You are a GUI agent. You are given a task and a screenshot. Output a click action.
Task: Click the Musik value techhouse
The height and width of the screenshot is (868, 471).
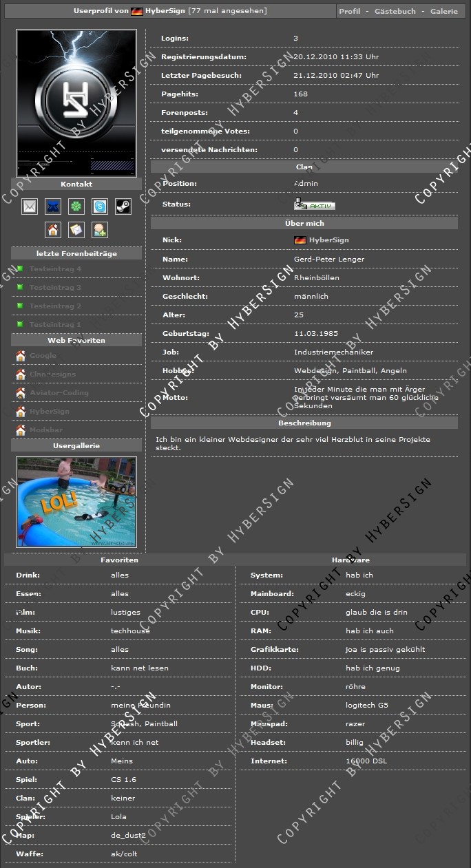pyautogui.click(x=130, y=631)
